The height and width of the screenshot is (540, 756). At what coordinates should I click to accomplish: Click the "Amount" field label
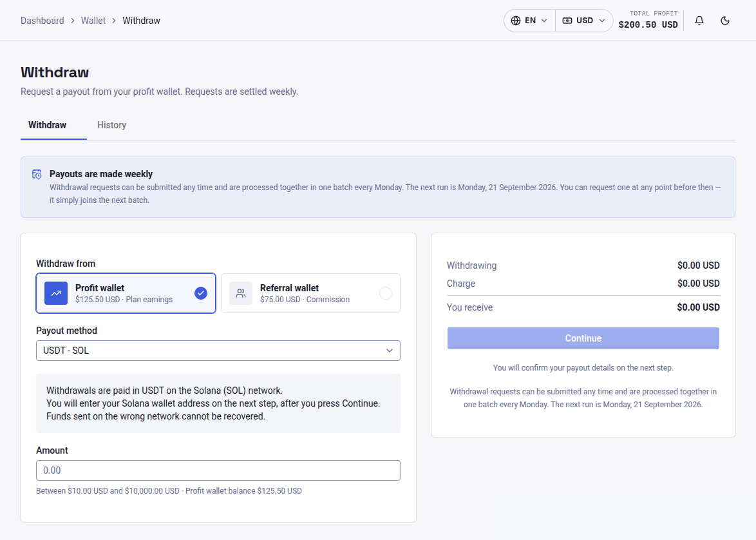[x=52, y=450]
